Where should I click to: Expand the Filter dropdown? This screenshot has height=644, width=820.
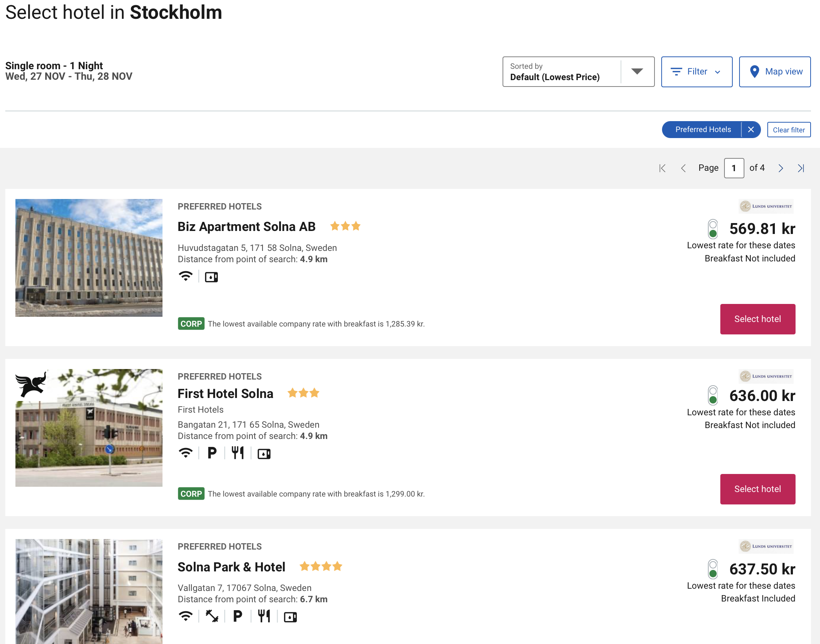click(696, 71)
